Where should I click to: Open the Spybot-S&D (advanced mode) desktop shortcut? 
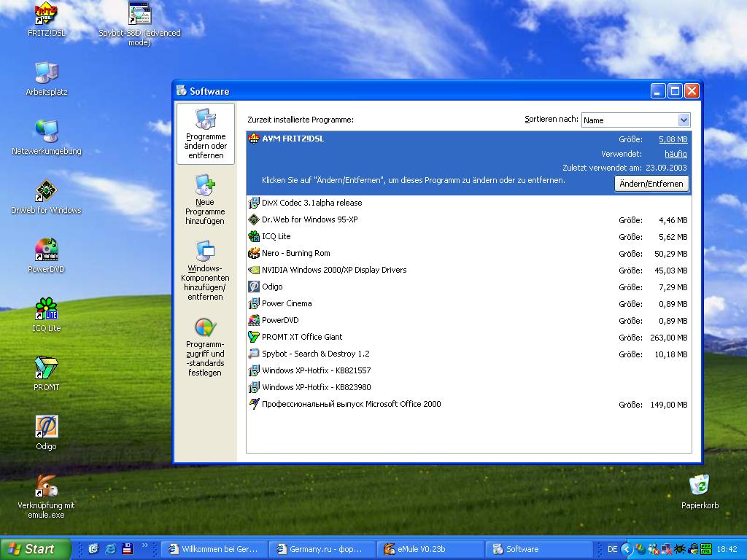click(139, 24)
